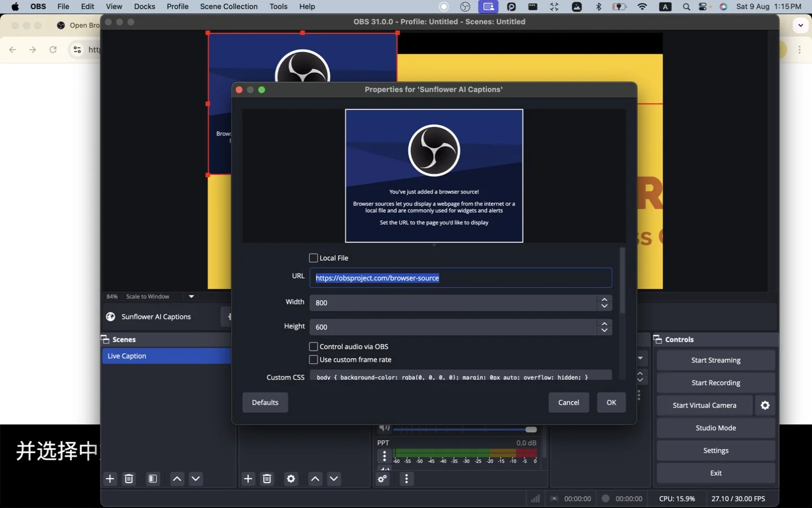Remove selected source with trash icon
The height and width of the screenshot is (508, 812).
tap(267, 479)
